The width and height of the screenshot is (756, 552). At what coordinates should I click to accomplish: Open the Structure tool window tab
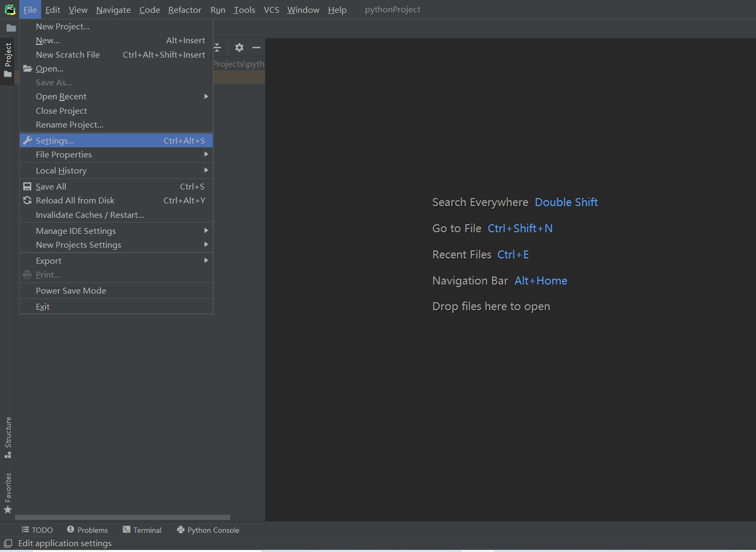click(7, 437)
